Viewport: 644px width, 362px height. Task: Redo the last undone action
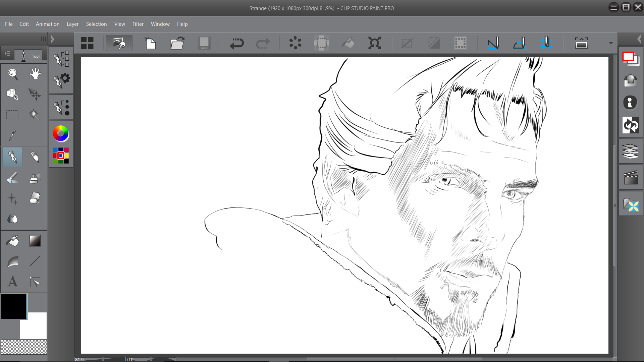pos(263,43)
